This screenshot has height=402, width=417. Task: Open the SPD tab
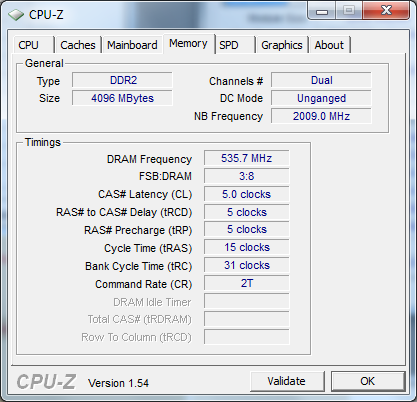pos(235,45)
